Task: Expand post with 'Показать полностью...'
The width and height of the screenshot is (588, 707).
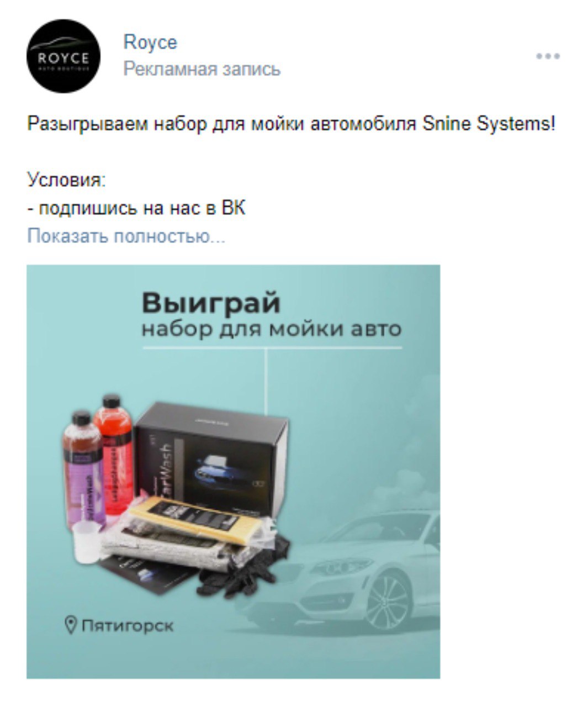Action: [x=126, y=236]
